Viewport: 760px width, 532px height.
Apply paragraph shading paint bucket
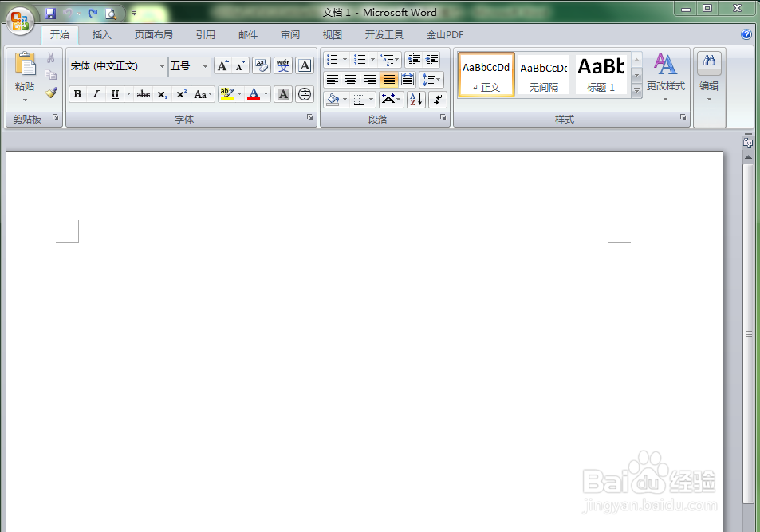click(333, 100)
